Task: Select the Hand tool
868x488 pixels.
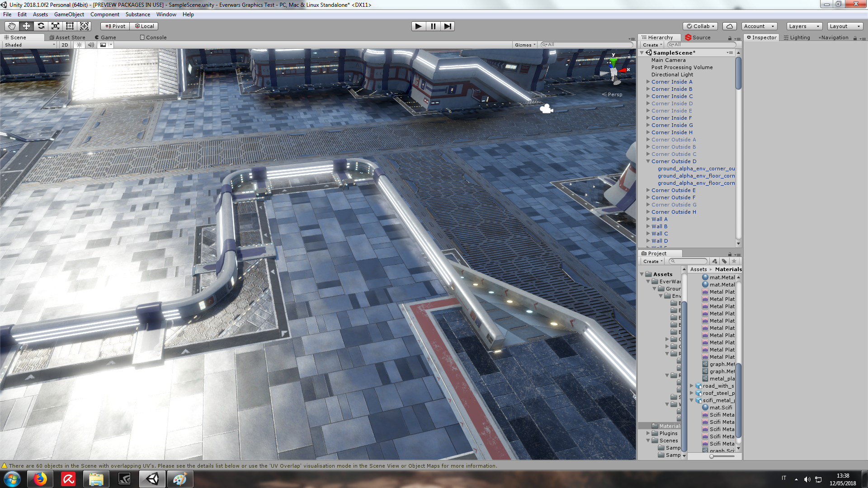Action: click(x=12, y=26)
